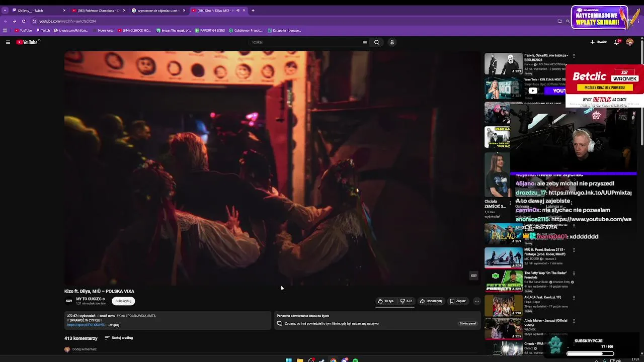Open the Katapulta bookmark
The image size is (644, 362).
[284, 31]
